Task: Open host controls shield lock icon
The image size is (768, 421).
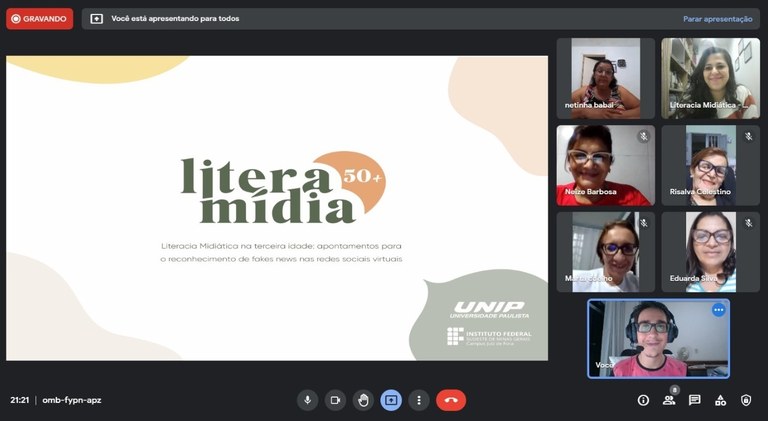Action: (x=746, y=400)
